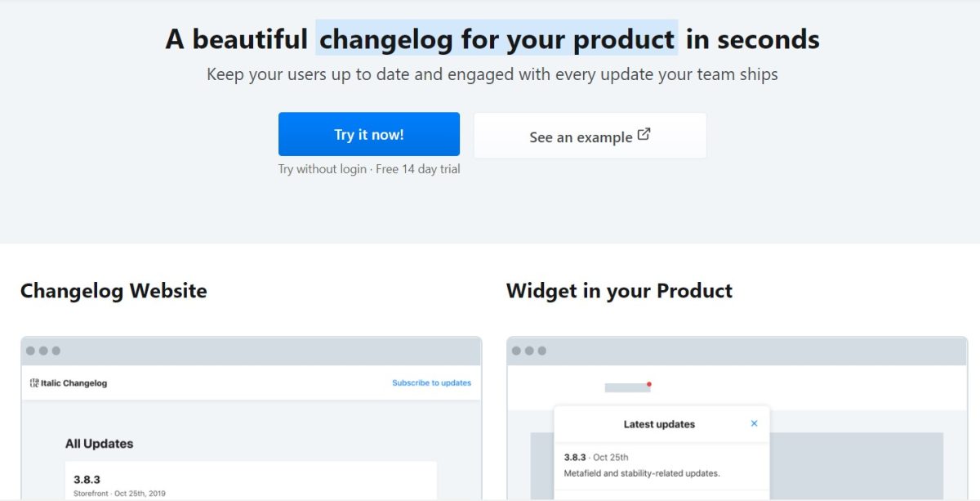Click third gray dot in Widget preview window
Screen dimensions: 980x501
point(541,351)
